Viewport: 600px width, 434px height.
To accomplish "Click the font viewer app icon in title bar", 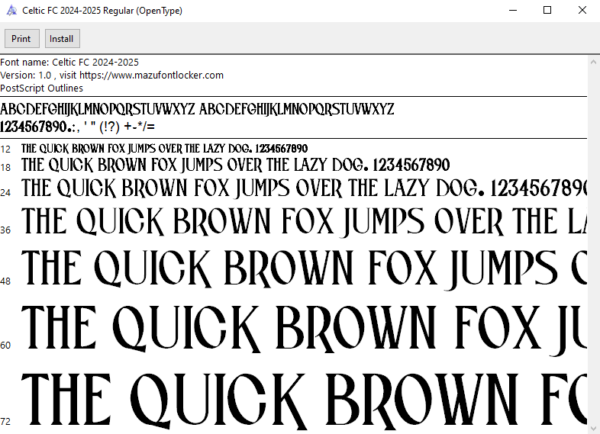I will tap(11, 10).
